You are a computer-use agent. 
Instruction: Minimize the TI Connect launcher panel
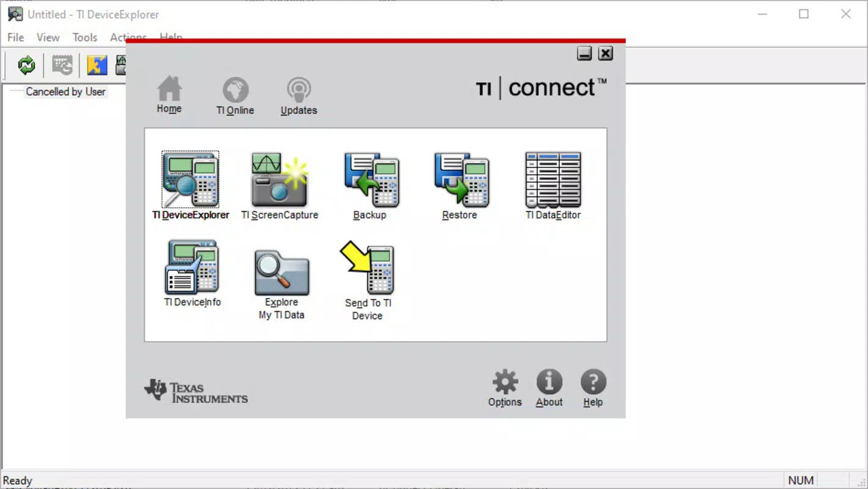(584, 54)
